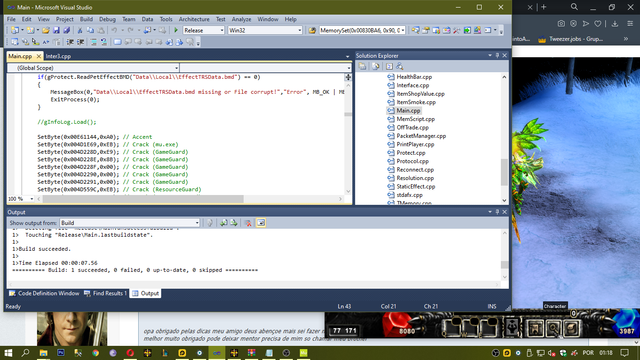Open the editor active files dropdown arrow

347,56
